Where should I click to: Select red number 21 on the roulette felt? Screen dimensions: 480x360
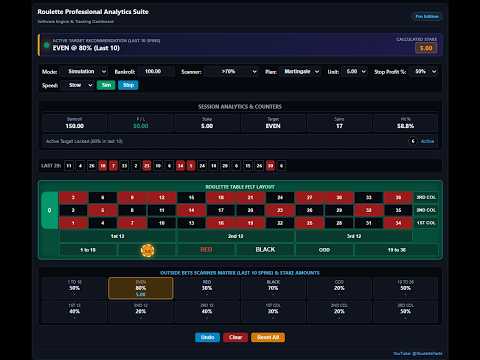tap(250, 197)
